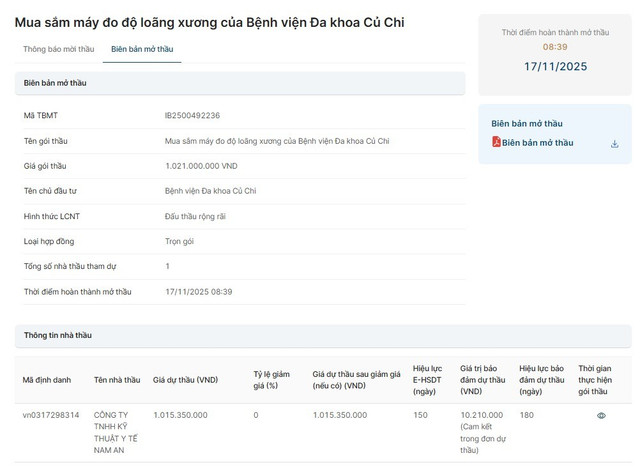Open the Biên bản mở thầu PDF link
The image size is (640, 467).
click(538, 143)
